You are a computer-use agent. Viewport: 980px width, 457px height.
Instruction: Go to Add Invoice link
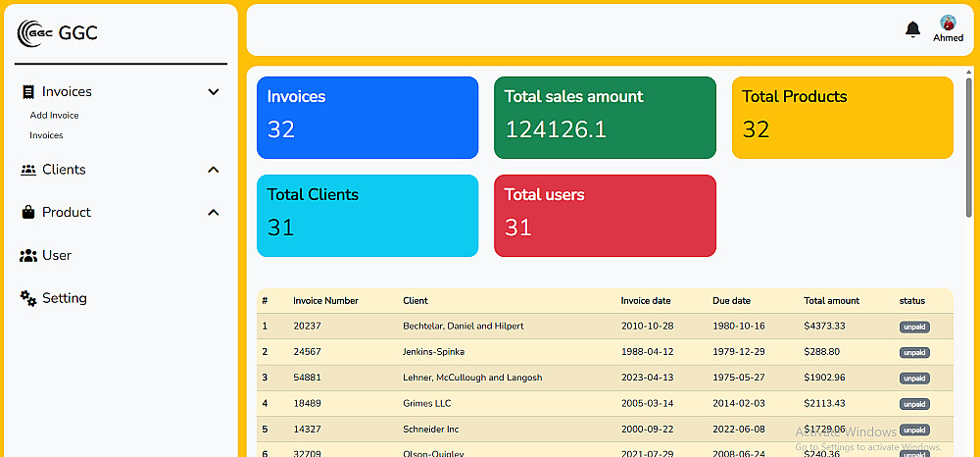click(54, 116)
